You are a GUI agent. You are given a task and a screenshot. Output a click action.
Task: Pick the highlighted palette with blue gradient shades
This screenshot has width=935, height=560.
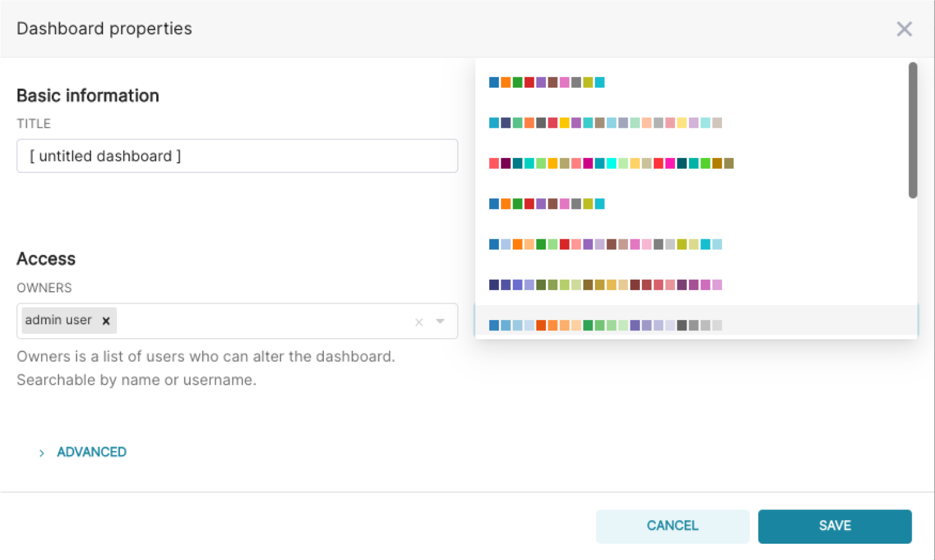coord(605,325)
